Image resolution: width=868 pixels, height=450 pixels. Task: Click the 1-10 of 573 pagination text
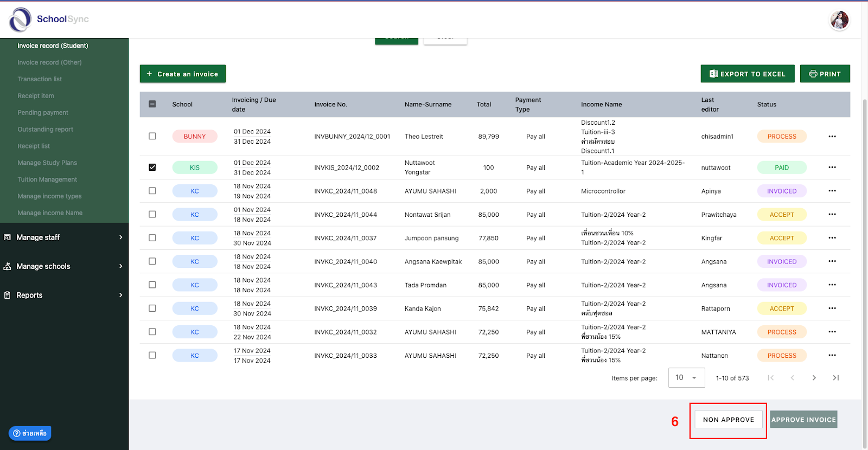pyautogui.click(x=732, y=378)
